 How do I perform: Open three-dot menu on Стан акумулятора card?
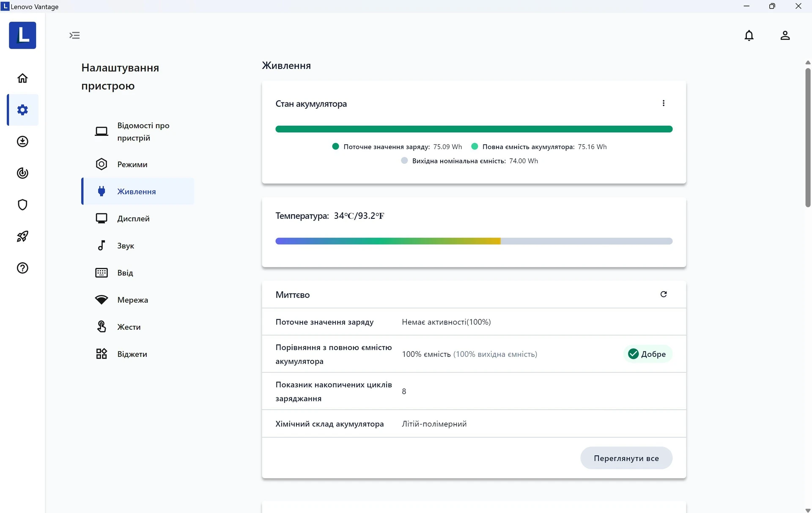(x=664, y=103)
